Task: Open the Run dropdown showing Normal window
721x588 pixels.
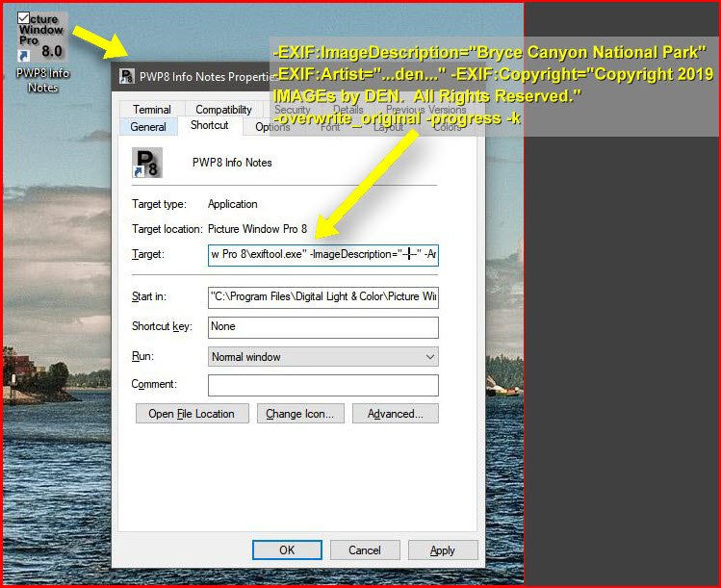Action: 322,357
